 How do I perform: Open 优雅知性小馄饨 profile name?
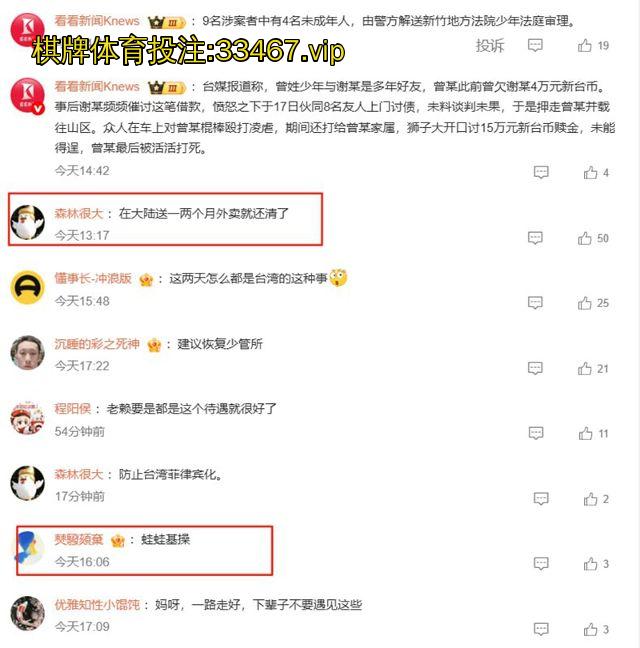point(97,605)
